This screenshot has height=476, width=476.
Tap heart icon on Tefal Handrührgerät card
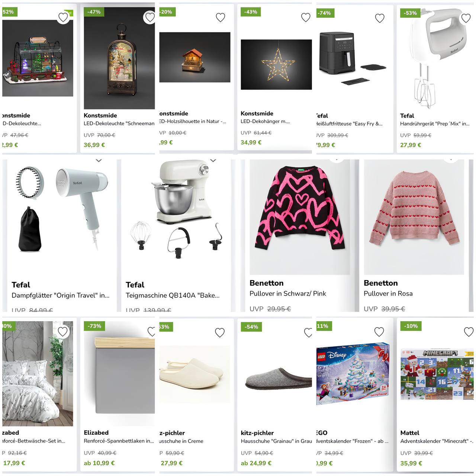tap(466, 18)
